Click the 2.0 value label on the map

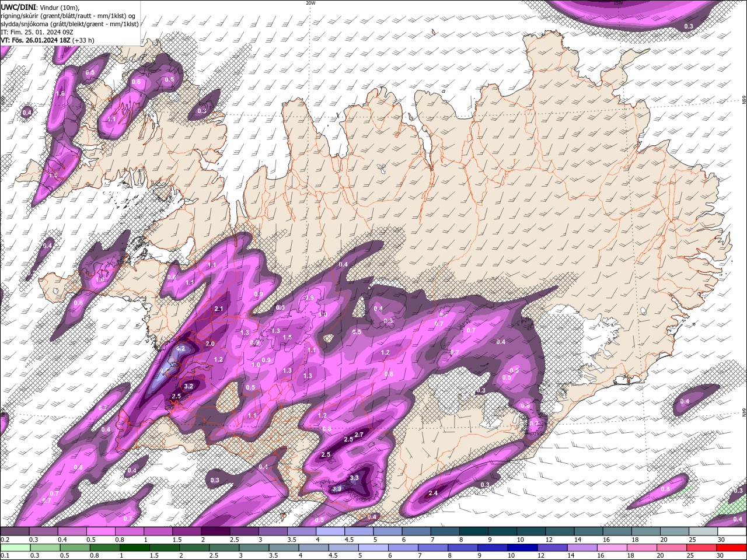(210, 344)
